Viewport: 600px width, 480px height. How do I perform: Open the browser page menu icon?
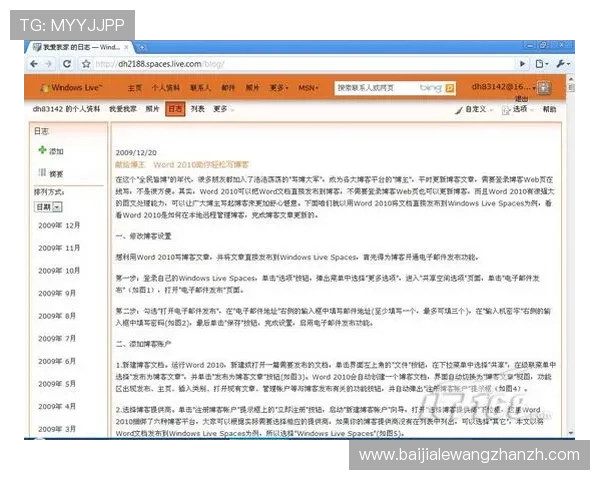click(541, 64)
